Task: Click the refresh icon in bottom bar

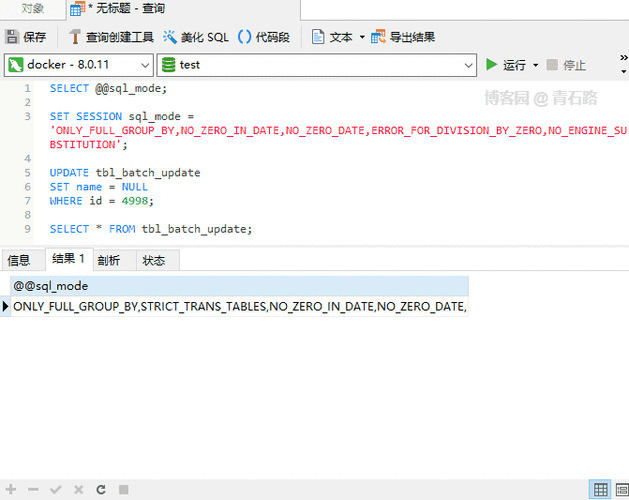Action: 101,490
